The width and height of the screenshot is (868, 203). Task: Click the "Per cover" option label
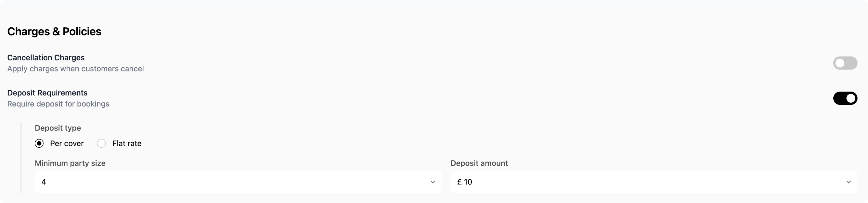(x=67, y=143)
